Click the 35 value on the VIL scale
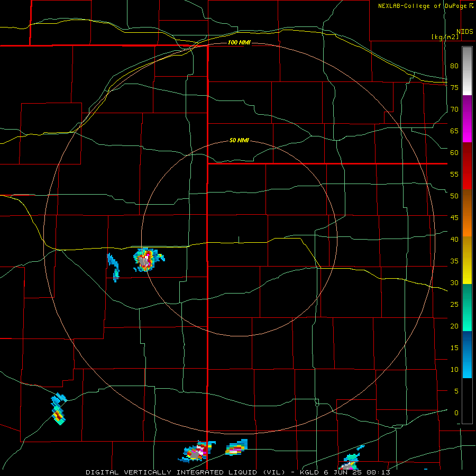The image size is (476, 476). [x=454, y=261]
